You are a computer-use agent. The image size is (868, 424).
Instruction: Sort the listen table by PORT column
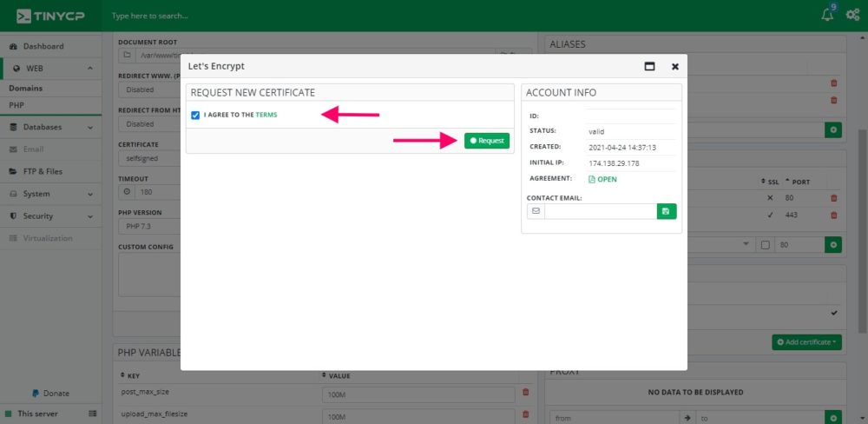797,182
